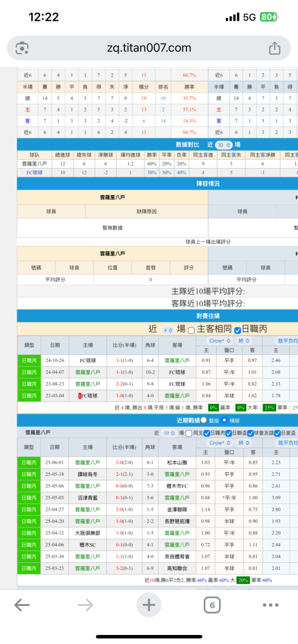298x644 pixels.
Task: Open 高知聯合 team link
Action: click(178, 569)
